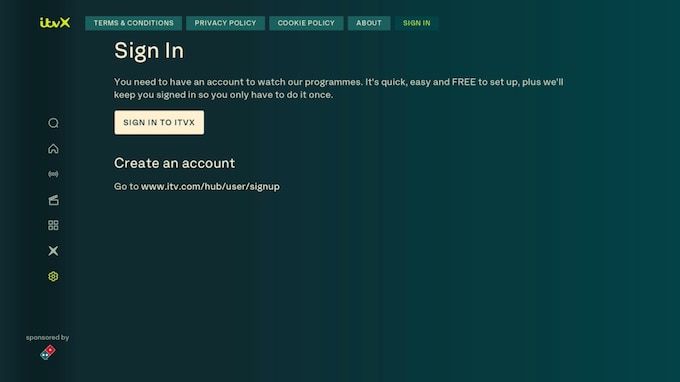Click the Sign In to ITVX button
Screen dimensions: 680x382
(x=159, y=122)
